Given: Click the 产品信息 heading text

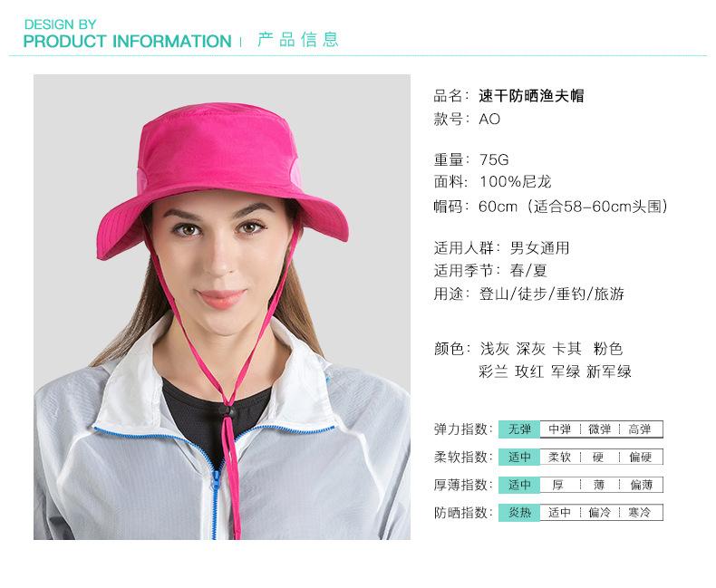Looking at the screenshot, I should click(x=297, y=40).
